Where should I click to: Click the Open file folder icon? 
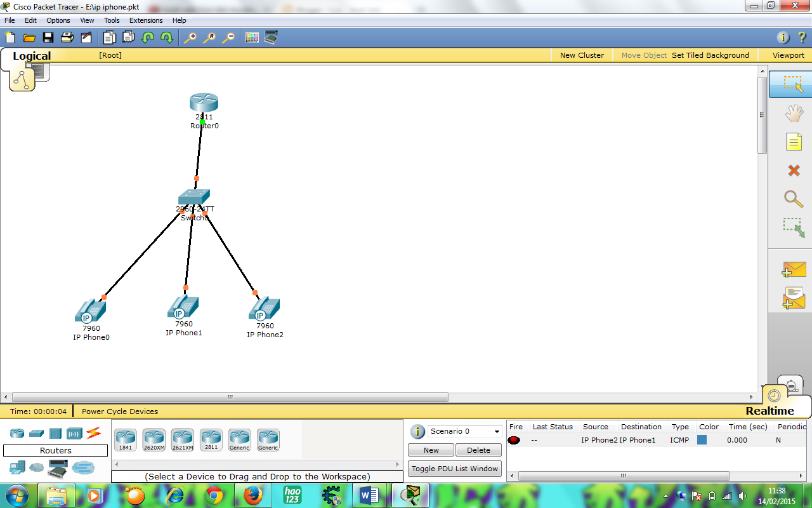pyautogui.click(x=29, y=37)
